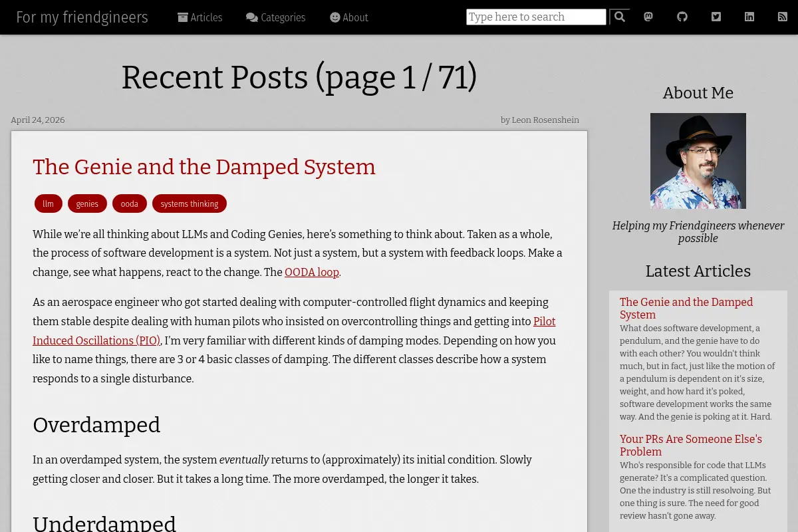The height and width of the screenshot is (532, 798).
Task: Select the ooda tag
Action: tap(130, 203)
